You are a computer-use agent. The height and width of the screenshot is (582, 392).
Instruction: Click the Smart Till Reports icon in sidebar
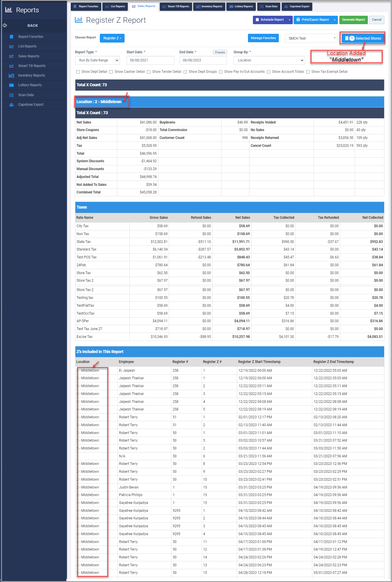tap(11, 66)
